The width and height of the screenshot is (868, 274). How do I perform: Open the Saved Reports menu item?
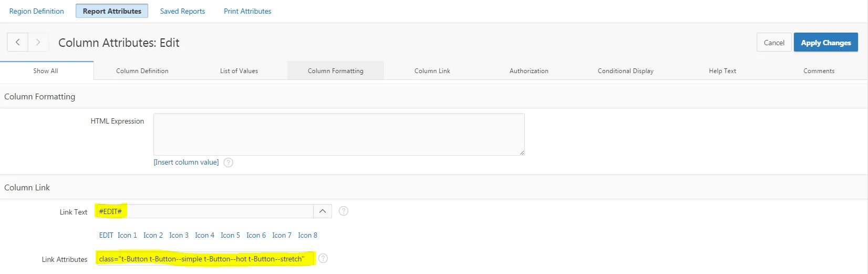[x=182, y=11]
